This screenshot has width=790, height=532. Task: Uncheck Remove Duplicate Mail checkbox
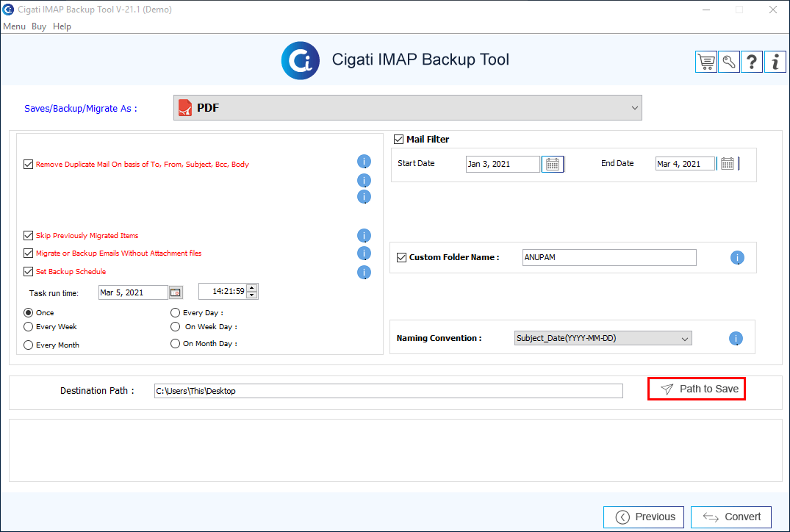click(28, 165)
